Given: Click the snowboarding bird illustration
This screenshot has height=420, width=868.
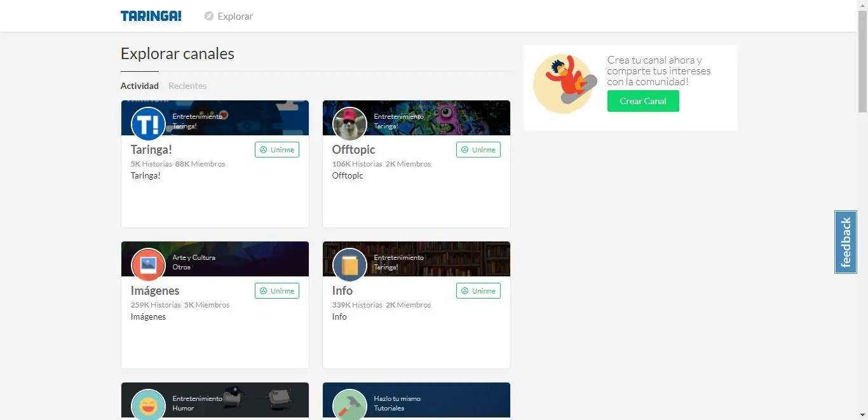Looking at the screenshot, I should [564, 84].
